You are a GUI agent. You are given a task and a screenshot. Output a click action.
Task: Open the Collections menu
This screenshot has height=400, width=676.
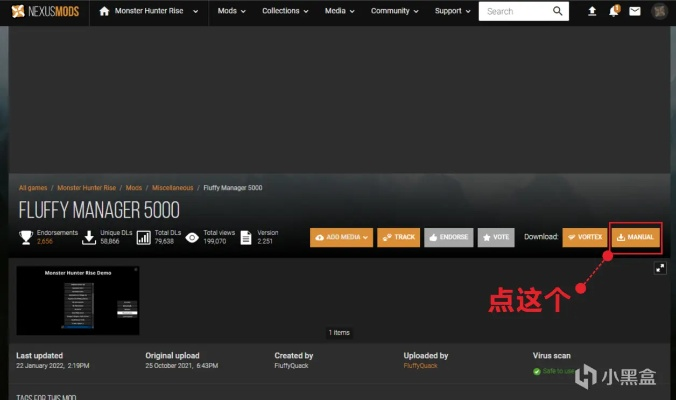tap(285, 12)
